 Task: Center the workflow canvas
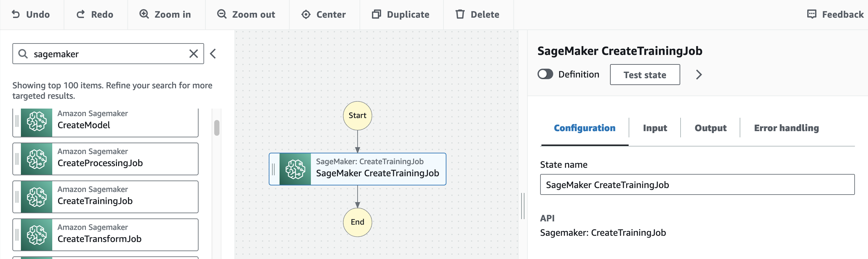tap(324, 14)
